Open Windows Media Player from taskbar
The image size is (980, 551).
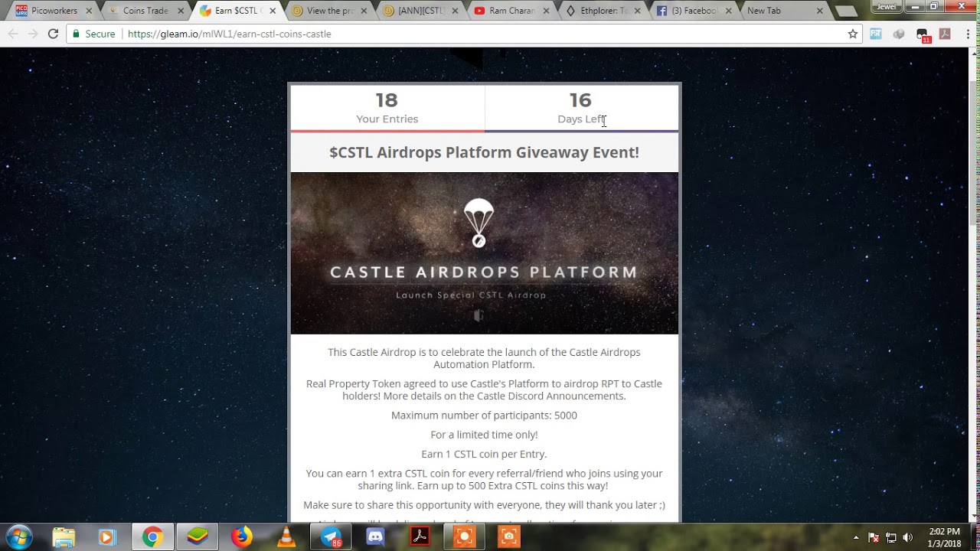pyautogui.click(x=107, y=537)
